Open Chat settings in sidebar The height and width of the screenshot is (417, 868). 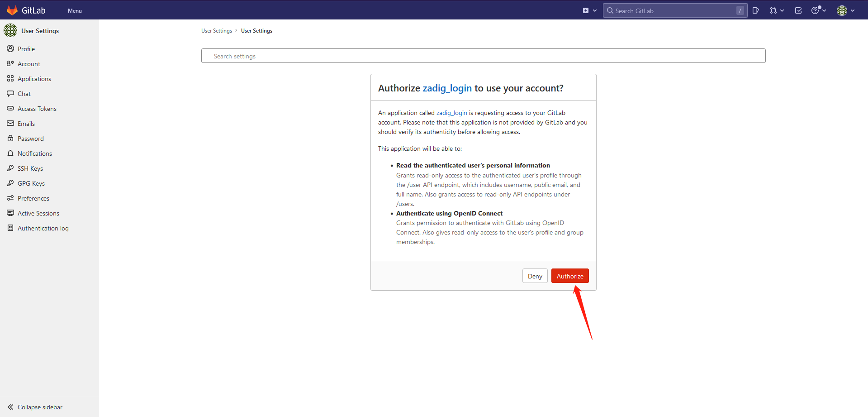click(24, 94)
